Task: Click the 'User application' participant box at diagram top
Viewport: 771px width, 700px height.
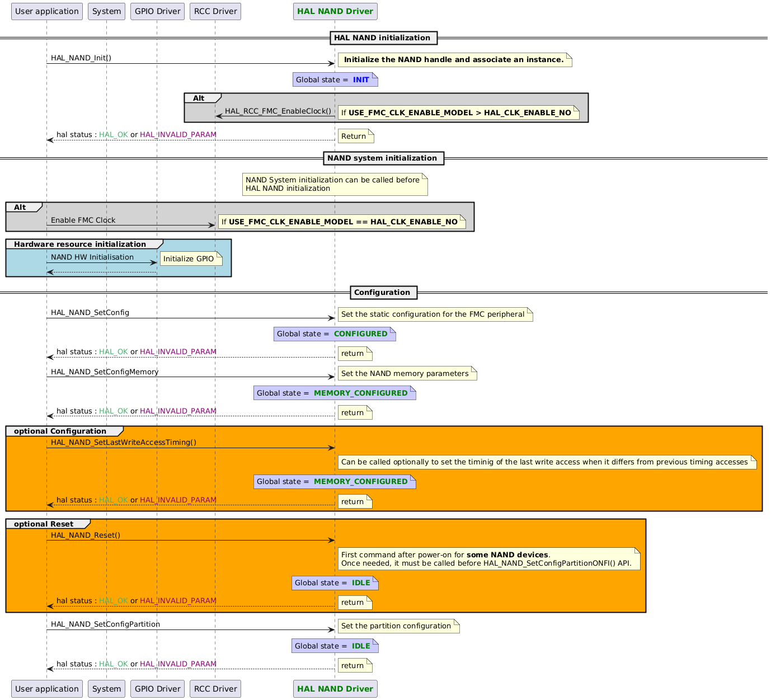Action: (47, 11)
